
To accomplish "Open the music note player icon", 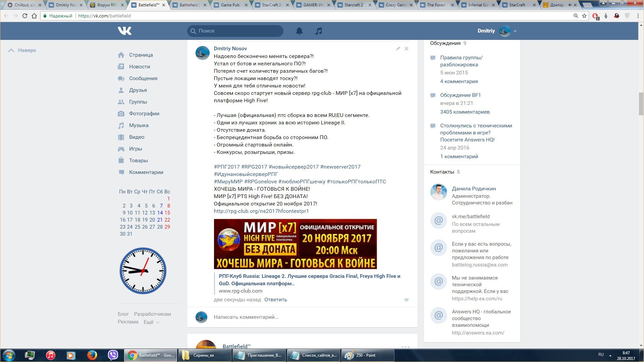I will tap(319, 31).
